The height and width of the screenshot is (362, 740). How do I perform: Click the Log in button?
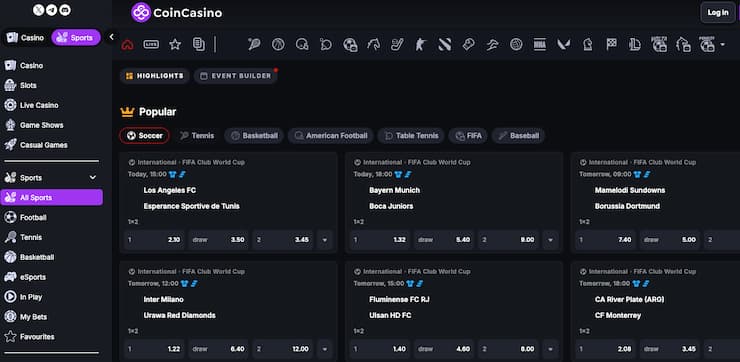(x=718, y=13)
